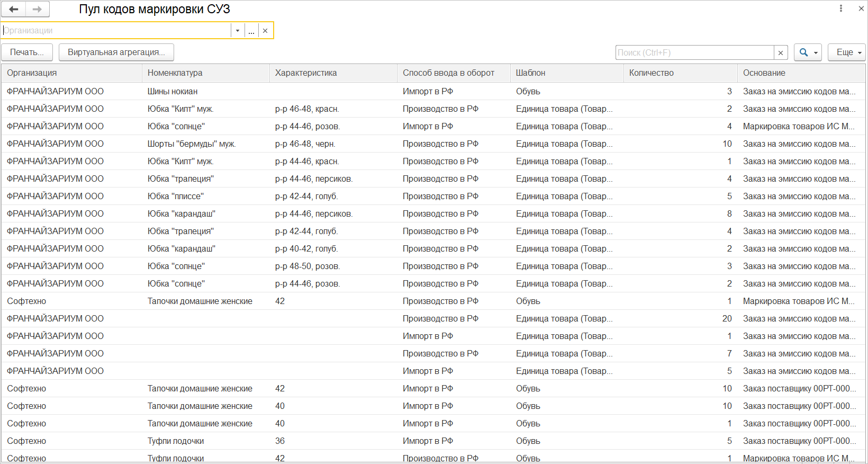Clear the Организации filter field
The image size is (868, 464).
click(x=265, y=31)
